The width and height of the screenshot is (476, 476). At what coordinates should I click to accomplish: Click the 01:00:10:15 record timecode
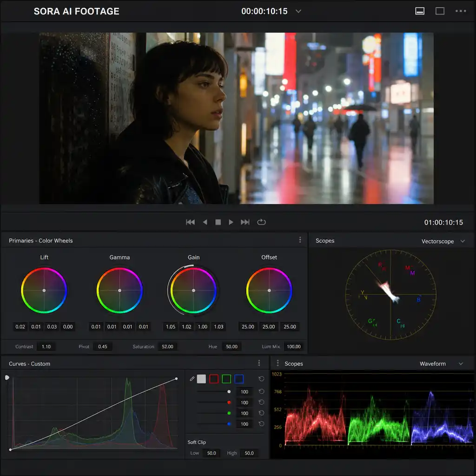coord(443,222)
